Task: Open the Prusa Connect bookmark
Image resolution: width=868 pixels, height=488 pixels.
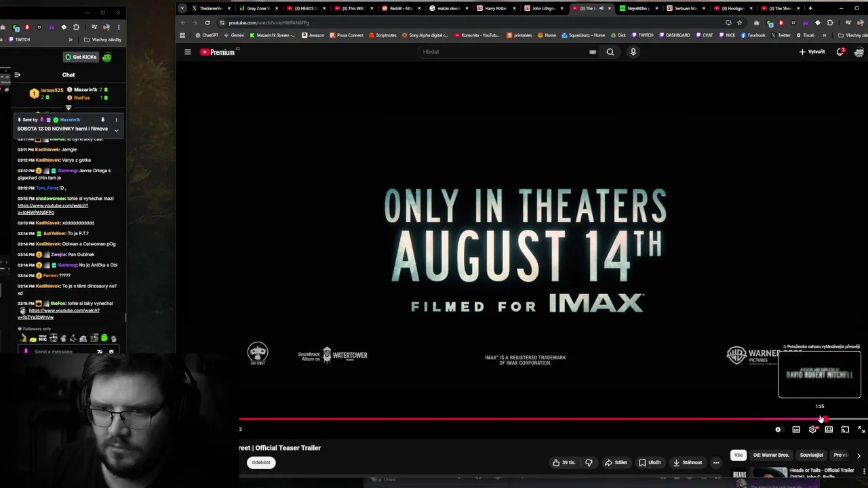Action: pyautogui.click(x=347, y=35)
